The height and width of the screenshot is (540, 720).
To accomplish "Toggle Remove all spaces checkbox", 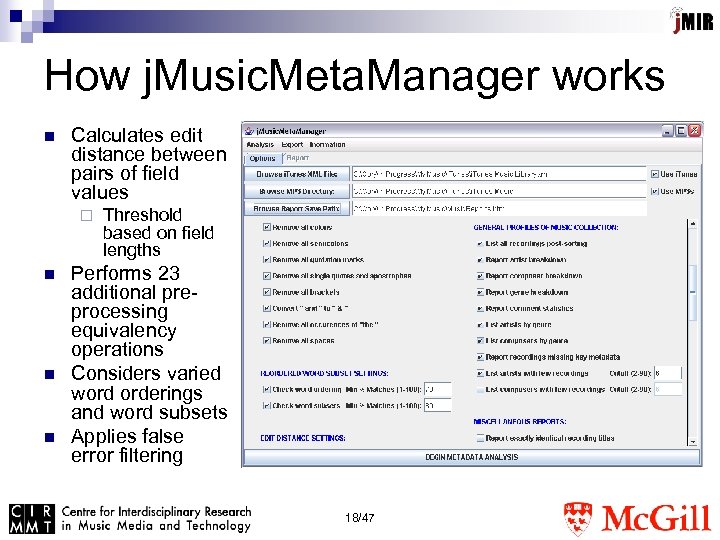I will 266,341.
